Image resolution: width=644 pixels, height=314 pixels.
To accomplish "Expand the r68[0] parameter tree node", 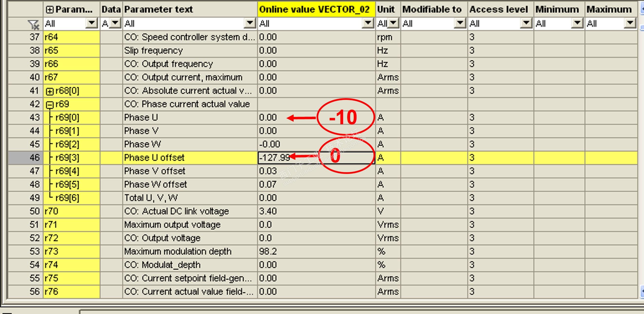I will 49,92.
